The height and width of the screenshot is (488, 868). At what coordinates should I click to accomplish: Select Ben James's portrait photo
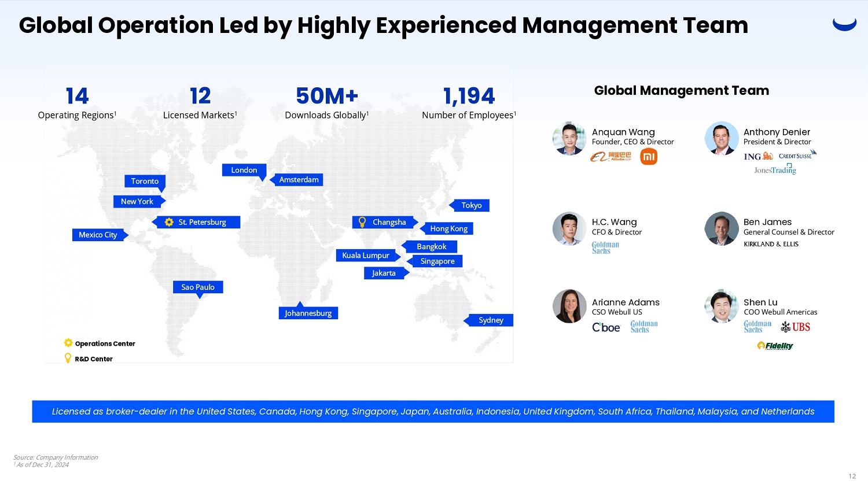[722, 228]
